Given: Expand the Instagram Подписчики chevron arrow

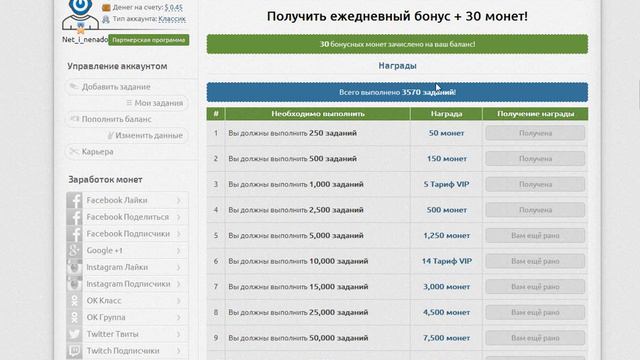Looking at the screenshot, I should pos(179,284).
